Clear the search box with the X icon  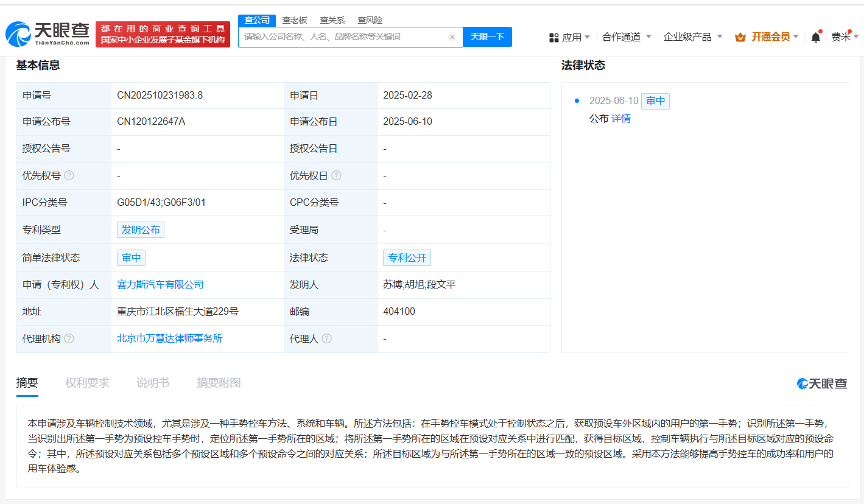click(x=452, y=37)
